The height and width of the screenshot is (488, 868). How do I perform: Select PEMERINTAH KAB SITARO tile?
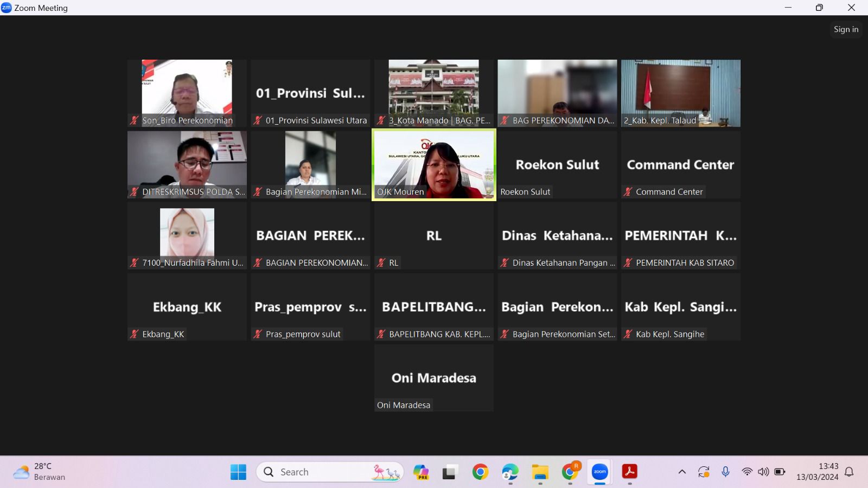[681, 235]
